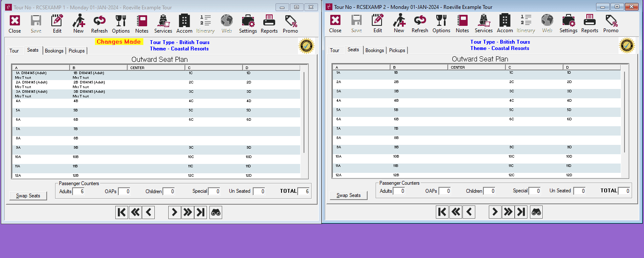Open the Pickups tab in RCSEXAMP 1 window
This screenshot has height=258, width=644.
[77, 51]
